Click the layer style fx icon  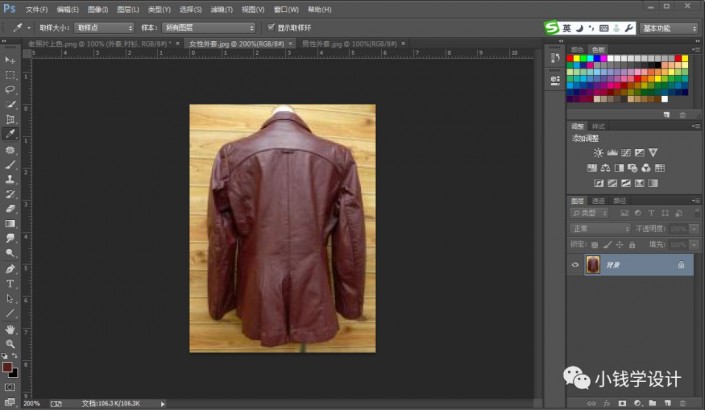(x=607, y=403)
